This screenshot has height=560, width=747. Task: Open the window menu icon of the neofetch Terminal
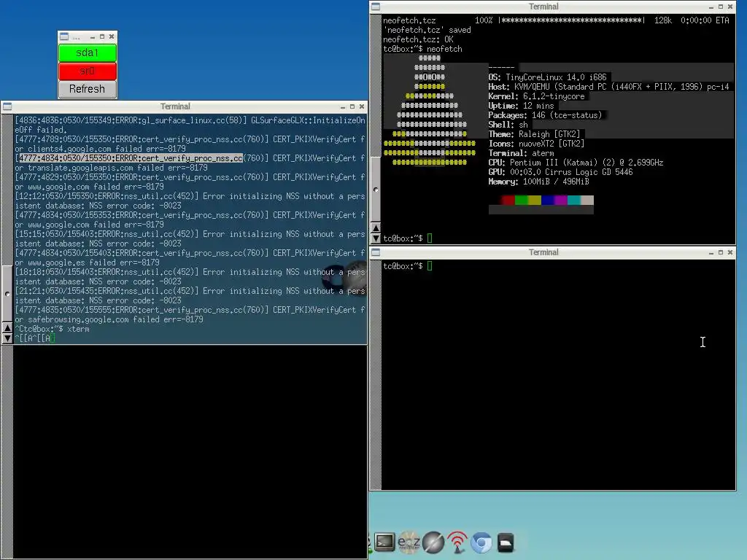point(376,7)
